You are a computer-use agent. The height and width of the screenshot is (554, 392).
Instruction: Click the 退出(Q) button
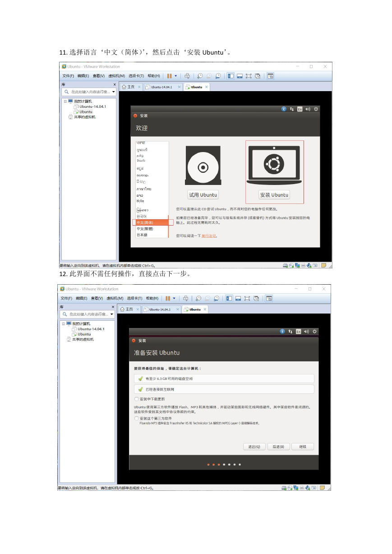[x=254, y=447]
